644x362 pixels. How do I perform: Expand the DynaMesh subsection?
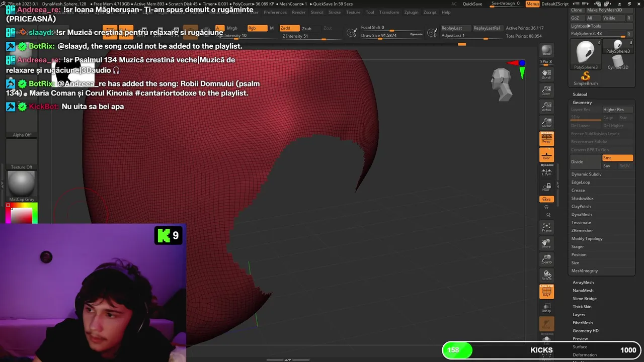[582, 214]
